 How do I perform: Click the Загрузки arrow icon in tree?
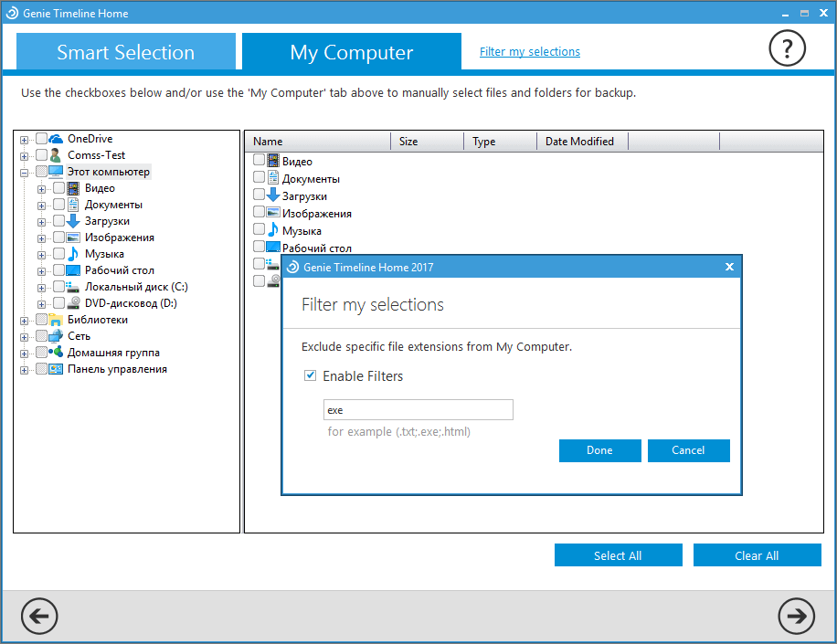(73, 221)
